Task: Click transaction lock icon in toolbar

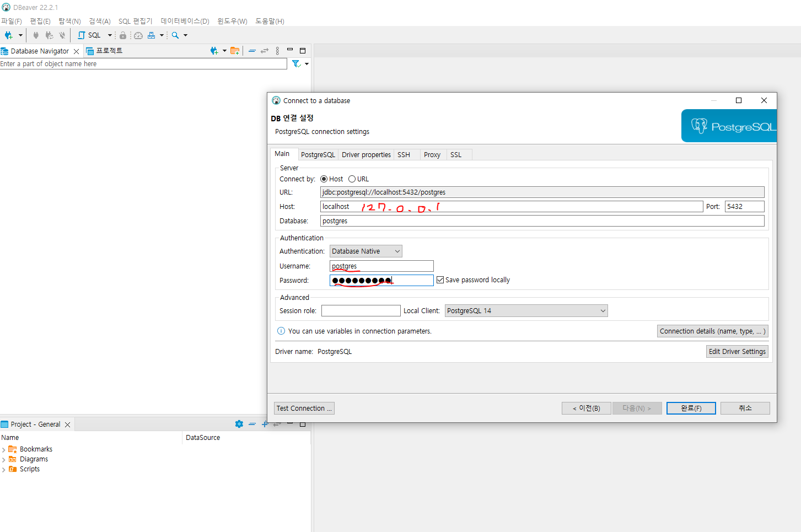Action: [123, 35]
